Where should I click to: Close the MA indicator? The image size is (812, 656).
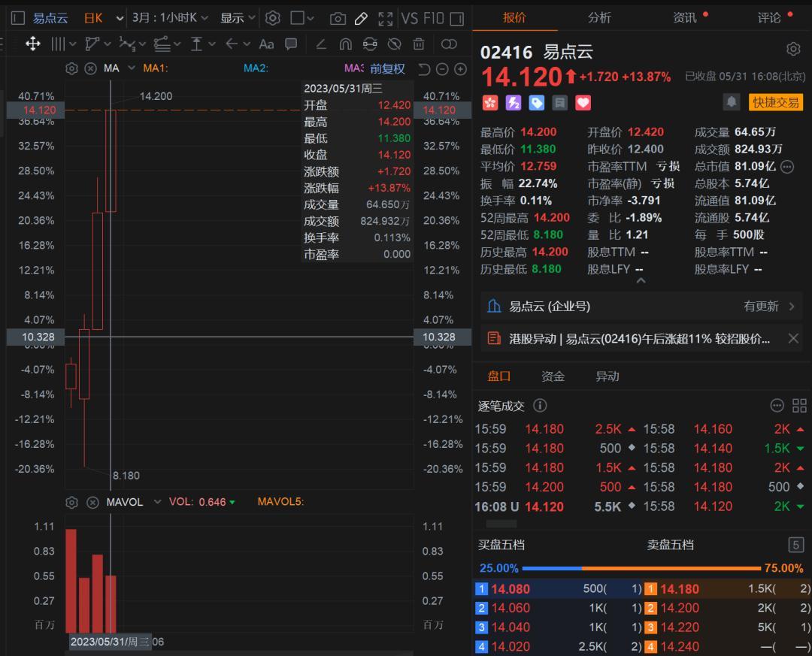coord(90,68)
